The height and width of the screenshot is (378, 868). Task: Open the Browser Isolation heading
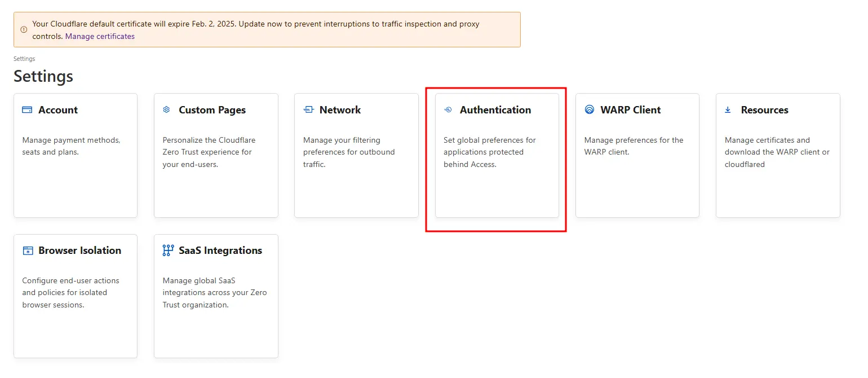tap(80, 250)
